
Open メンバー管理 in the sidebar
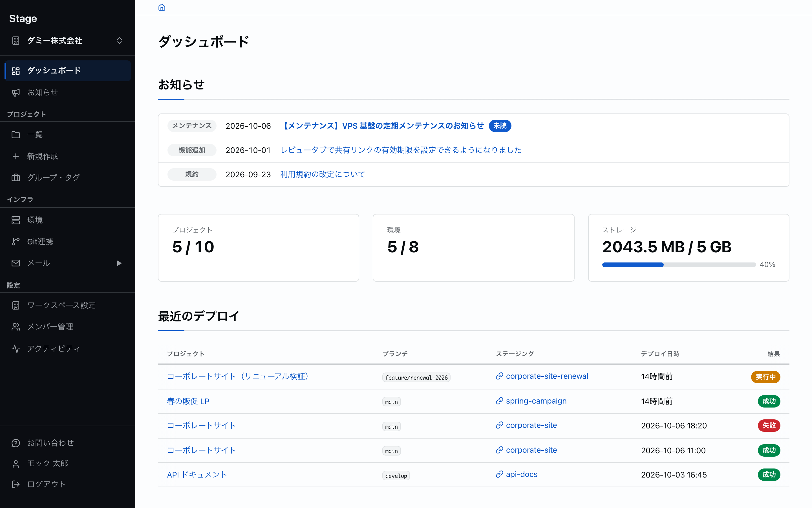tap(67, 327)
